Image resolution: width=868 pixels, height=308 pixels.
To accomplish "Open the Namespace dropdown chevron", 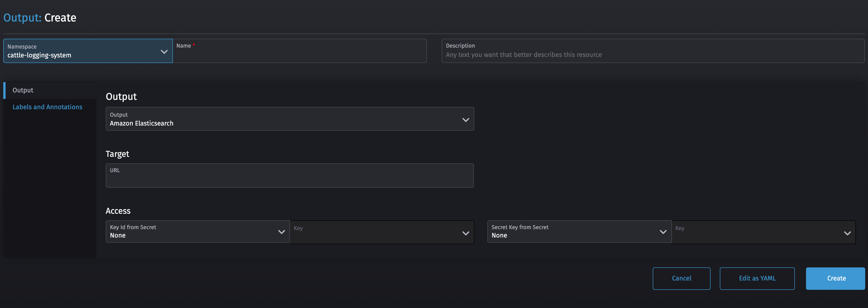I will 164,52.
